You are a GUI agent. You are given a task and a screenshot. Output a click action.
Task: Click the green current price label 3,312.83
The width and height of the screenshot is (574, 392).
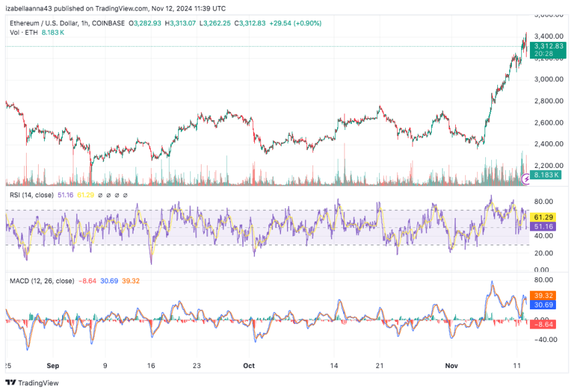[549, 46]
